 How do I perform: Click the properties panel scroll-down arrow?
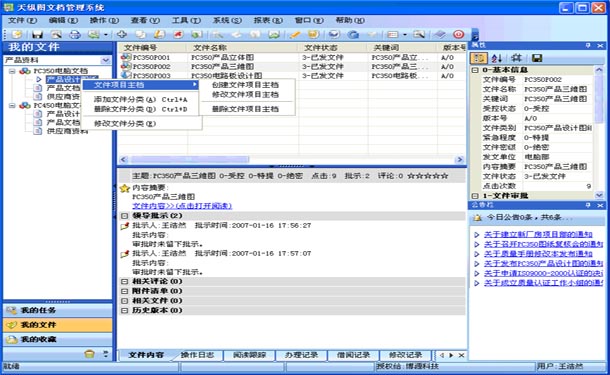click(x=599, y=195)
